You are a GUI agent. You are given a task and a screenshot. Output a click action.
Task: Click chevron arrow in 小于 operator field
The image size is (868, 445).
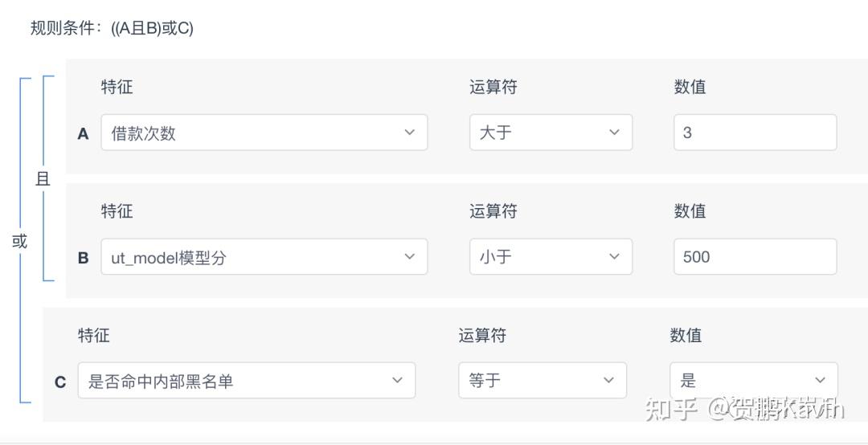coord(615,257)
